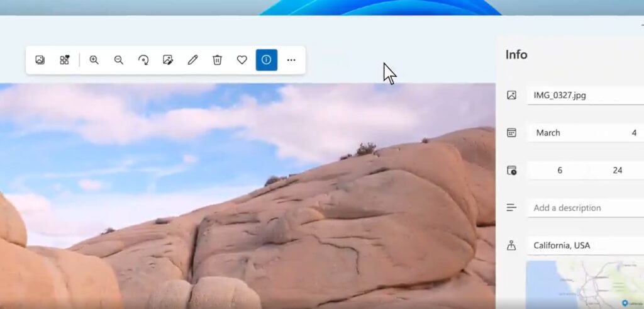The image size is (644, 309).
Task: Open the location map thumbnail
Action: point(585,284)
